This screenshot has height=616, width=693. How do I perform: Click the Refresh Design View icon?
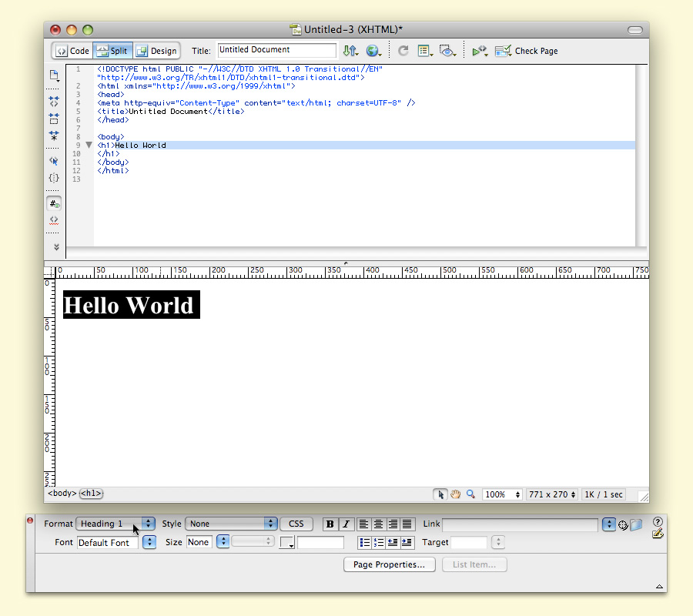pos(403,51)
